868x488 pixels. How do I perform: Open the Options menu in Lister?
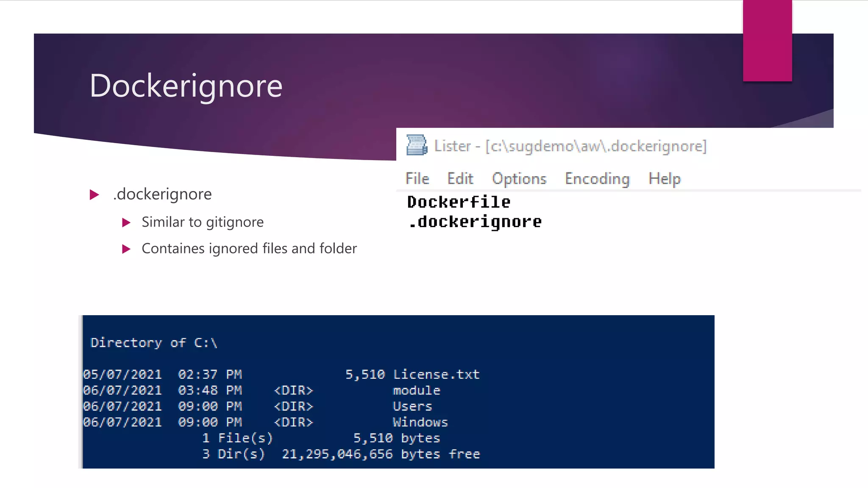(519, 179)
